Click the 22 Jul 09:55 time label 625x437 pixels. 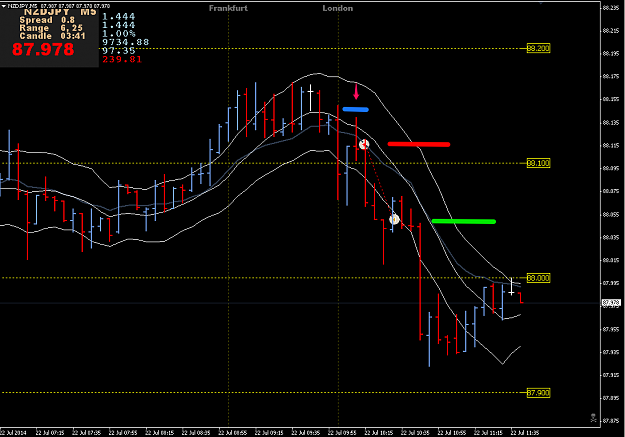click(x=342, y=433)
